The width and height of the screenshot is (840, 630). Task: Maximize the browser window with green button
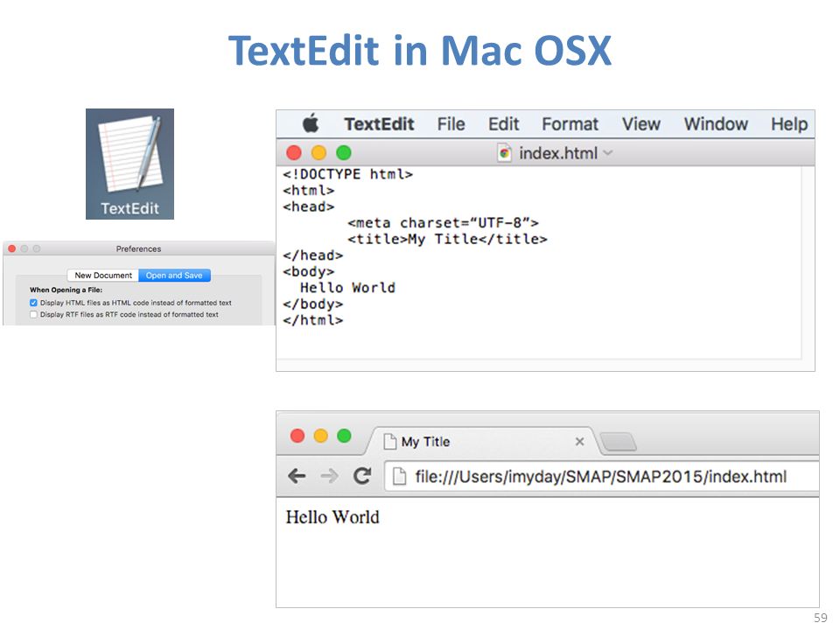(x=345, y=436)
